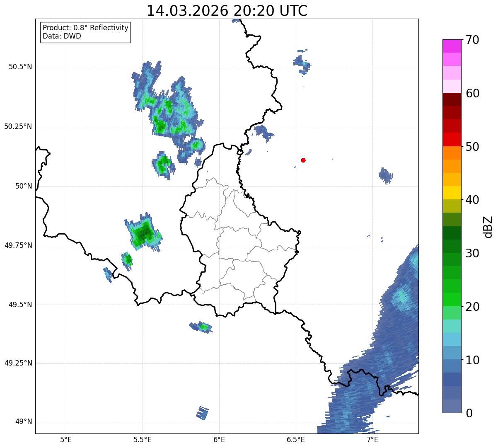Click the 0 value on colorbar
This screenshot has height=448, width=498.
[469, 413]
